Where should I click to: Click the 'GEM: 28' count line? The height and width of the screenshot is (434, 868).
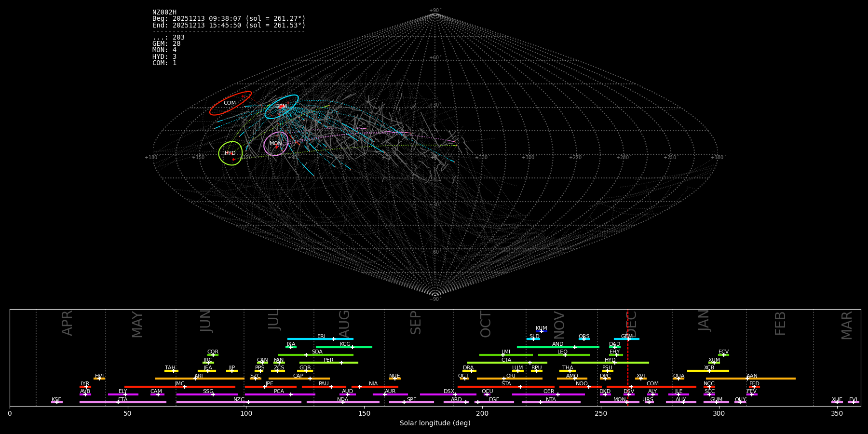(x=166, y=44)
